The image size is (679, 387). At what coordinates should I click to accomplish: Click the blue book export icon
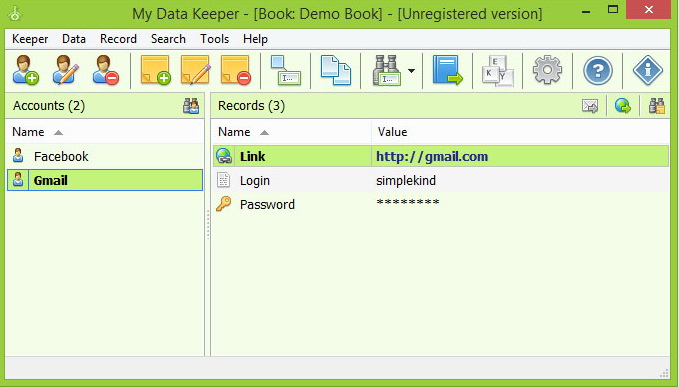447,70
